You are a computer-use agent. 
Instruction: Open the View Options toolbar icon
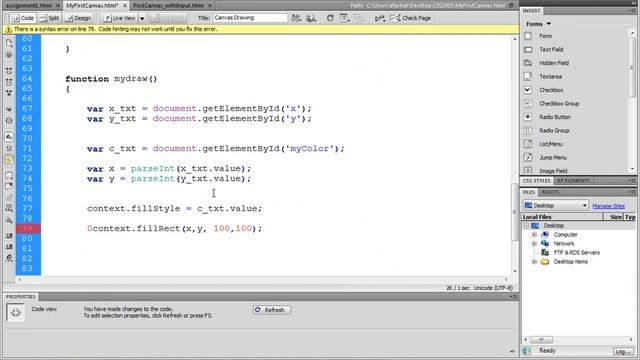click(x=344, y=18)
